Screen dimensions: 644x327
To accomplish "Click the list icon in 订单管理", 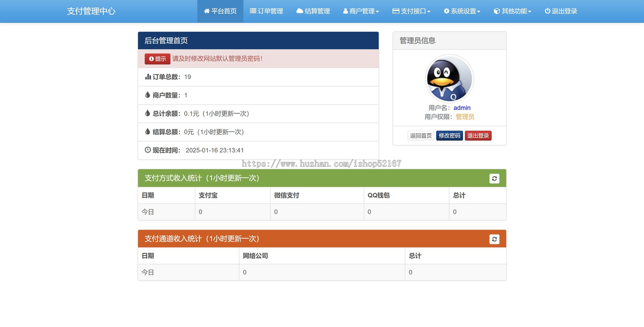I will [x=253, y=11].
